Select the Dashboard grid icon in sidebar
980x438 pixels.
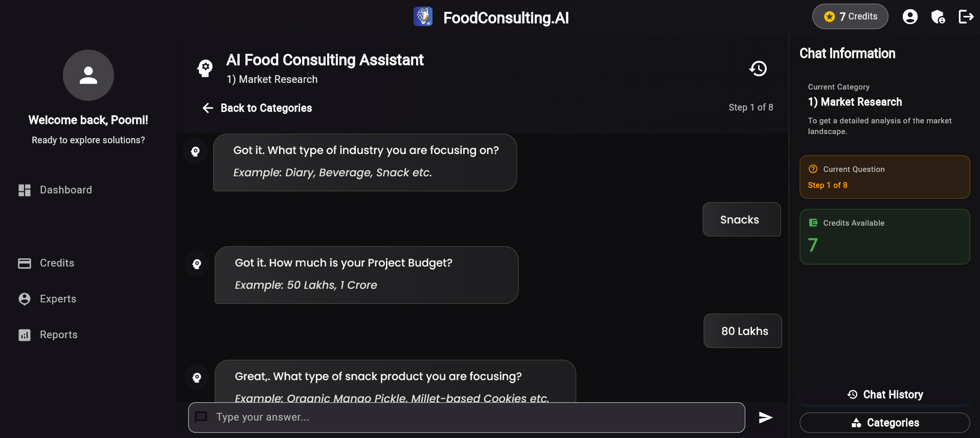pos(24,190)
